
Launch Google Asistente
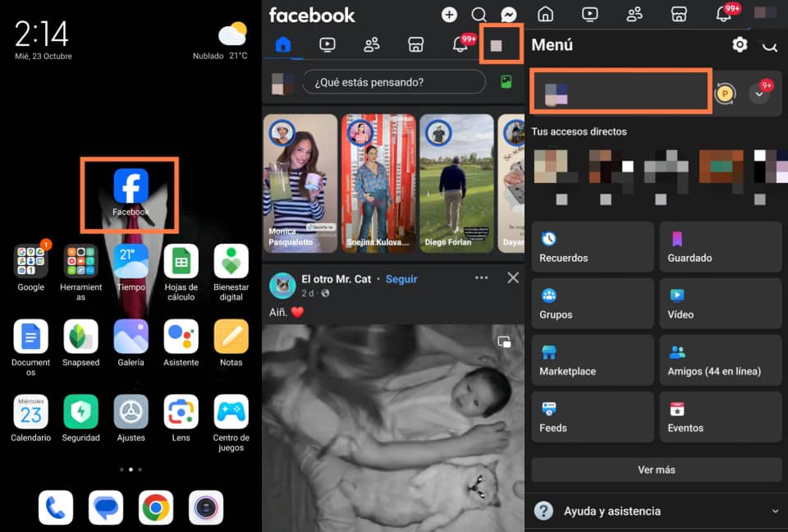(181, 337)
